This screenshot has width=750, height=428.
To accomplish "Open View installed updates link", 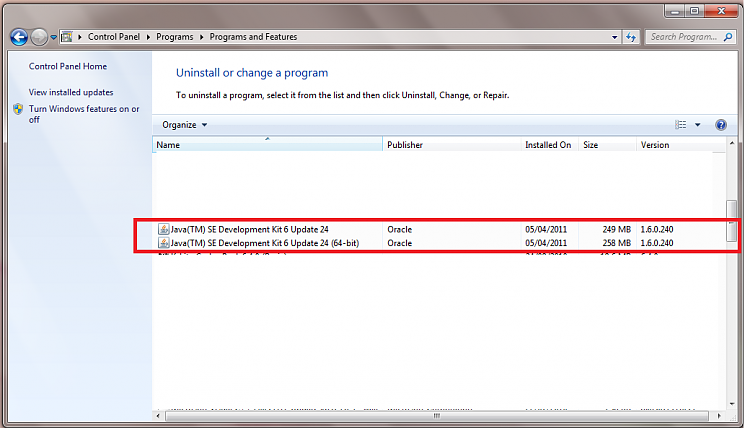I will click(x=71, y=92).
